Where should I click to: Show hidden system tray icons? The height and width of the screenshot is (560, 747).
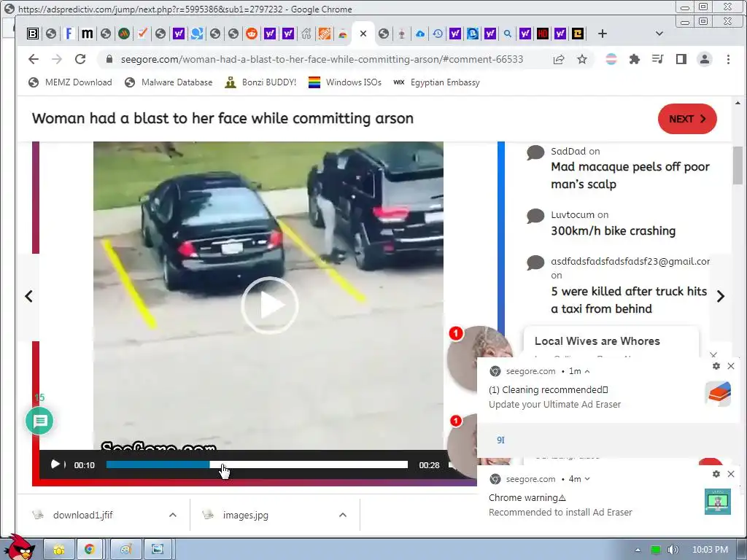(638, 550)
